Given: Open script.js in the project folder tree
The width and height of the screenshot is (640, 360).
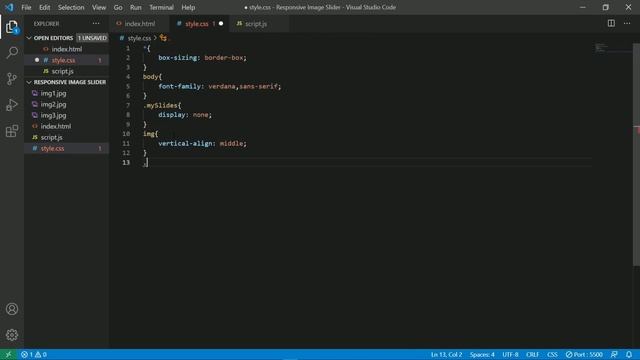Looking at the screenshot, I should click(67, 137).
